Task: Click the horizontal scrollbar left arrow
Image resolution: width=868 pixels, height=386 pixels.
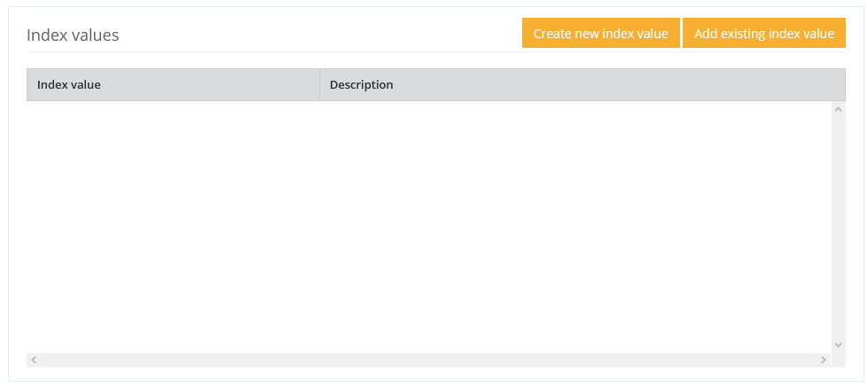Action: 34,360
